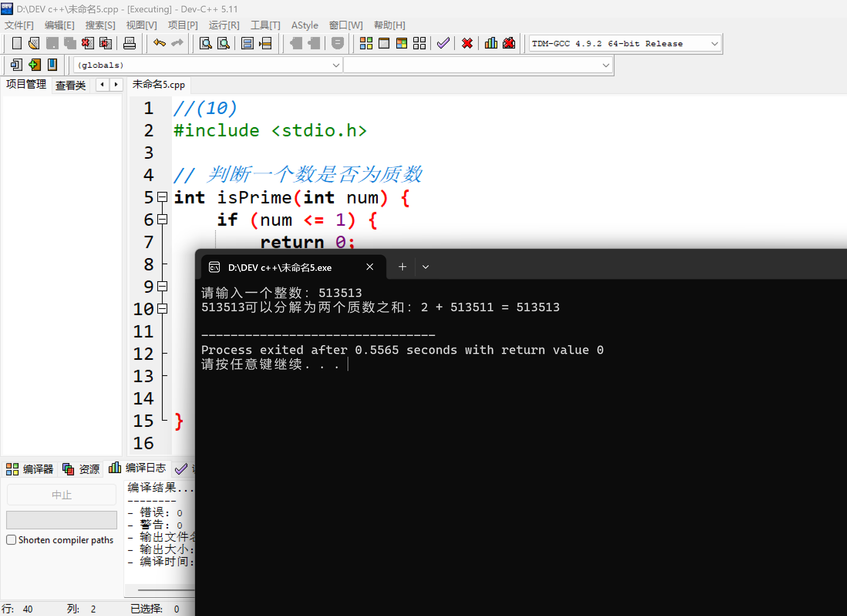Image resolution: width=847 pixels, height=616 pixels.
Task: Open the terminal tab chevron dropdown
Action: [x=426, y=267]
